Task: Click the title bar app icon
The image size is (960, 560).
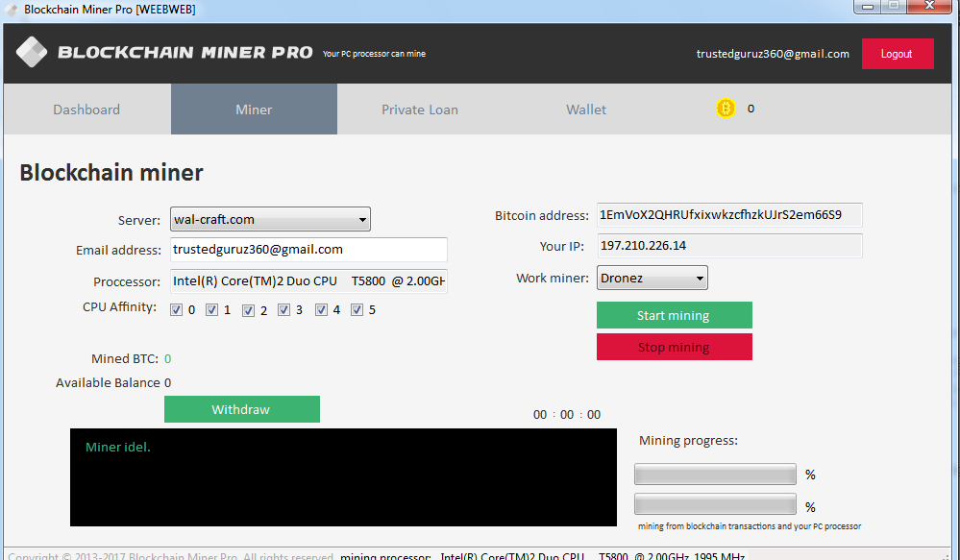Action: [x=11, y=10]
